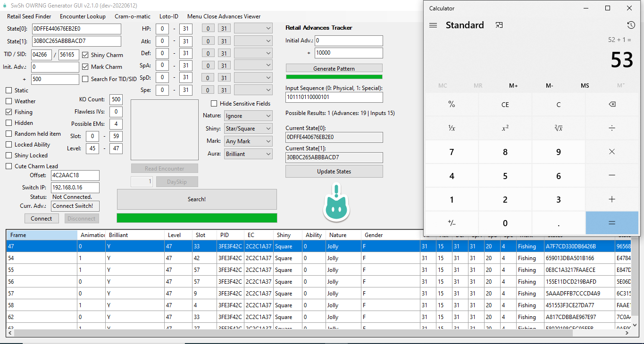Viewport: 644px width, 344px height.
Task: Open the Aura Brilliant dropdown
Action: click(x=248, y=154)
